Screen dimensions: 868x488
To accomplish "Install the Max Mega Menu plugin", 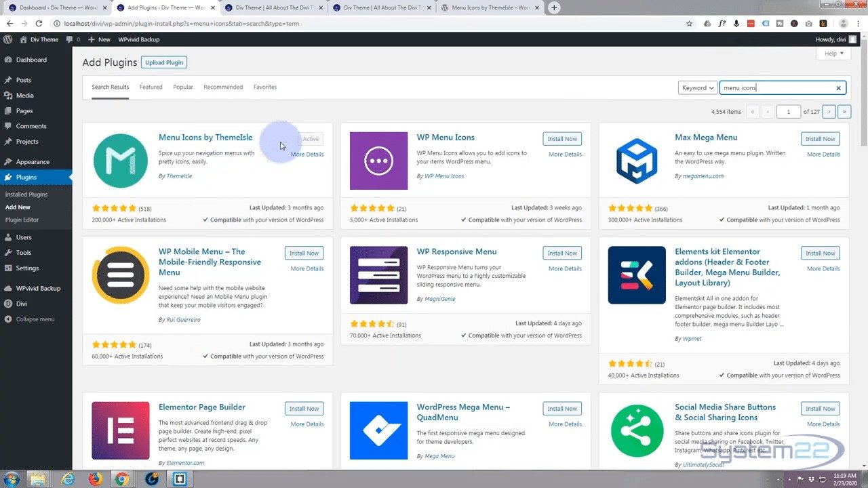I will pyautogui.click(x=821, y=139).
